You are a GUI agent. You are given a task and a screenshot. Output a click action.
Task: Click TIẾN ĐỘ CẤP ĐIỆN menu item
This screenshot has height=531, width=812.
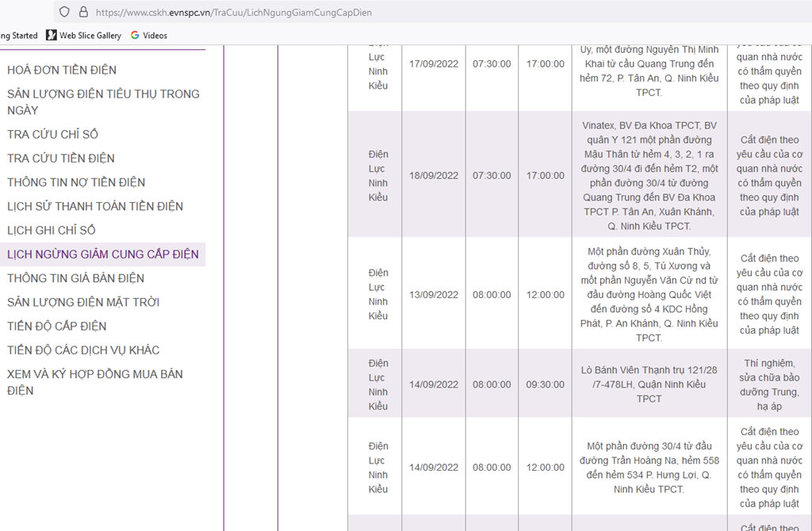point(57,326)
